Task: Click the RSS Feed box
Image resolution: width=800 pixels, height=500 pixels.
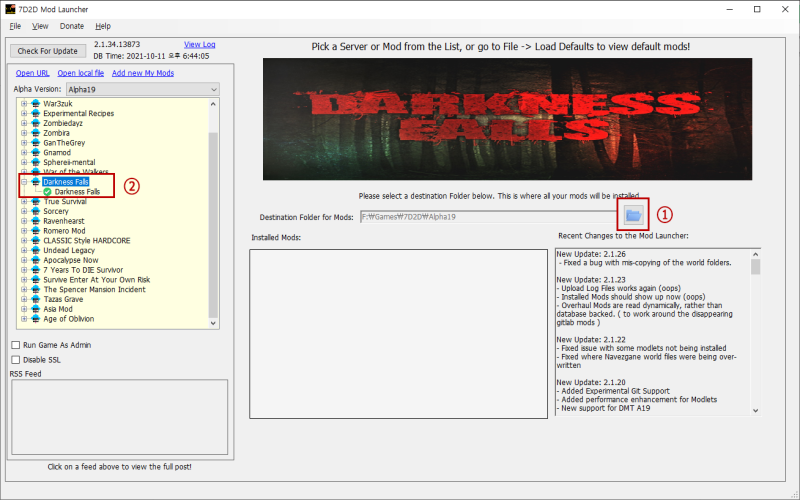Action: (x=119, y=417)
